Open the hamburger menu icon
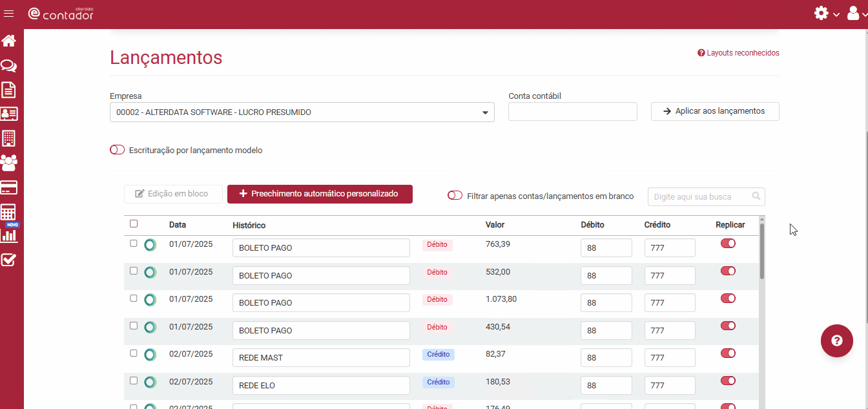The width and height of the screenshot is (868, 409). tap(8, 14)
